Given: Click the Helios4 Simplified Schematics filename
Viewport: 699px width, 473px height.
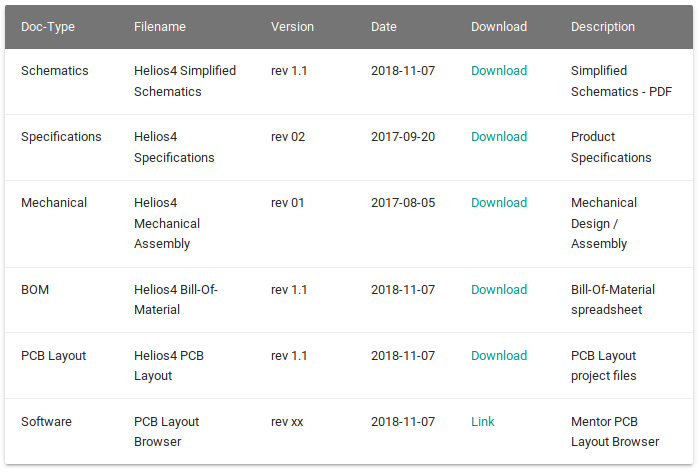Looking at the screenshot, I should pos(185,81).
